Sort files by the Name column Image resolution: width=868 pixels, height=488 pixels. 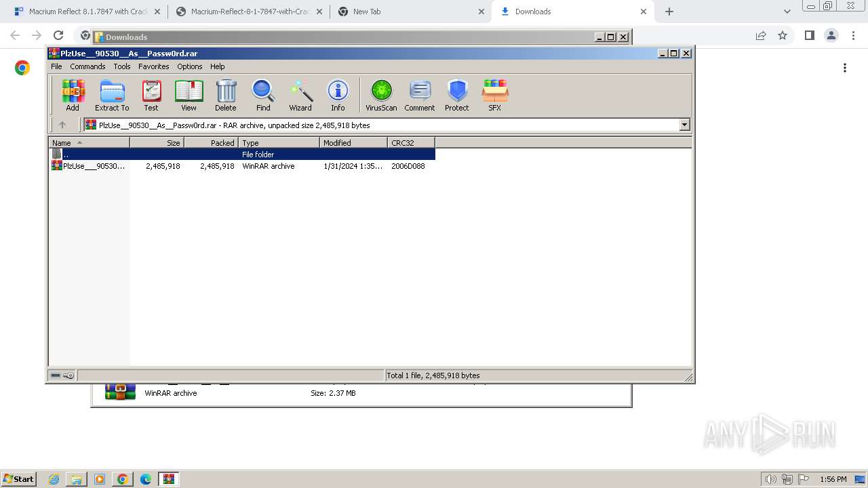click(x=89, y=142)
